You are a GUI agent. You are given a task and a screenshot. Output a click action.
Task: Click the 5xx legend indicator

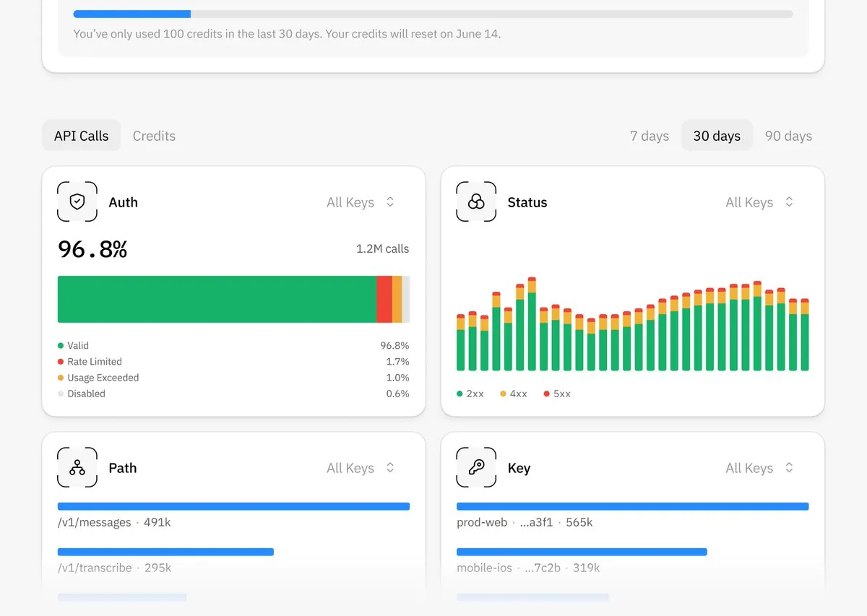(546, 394)
